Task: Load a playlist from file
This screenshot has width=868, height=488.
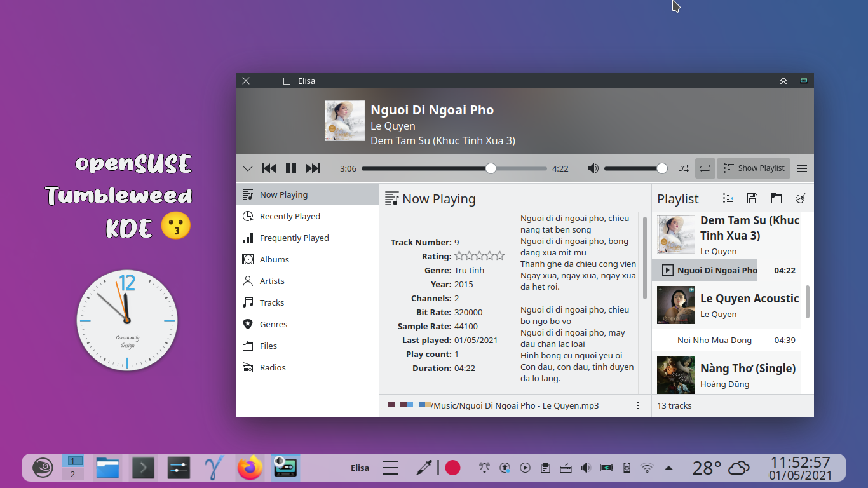Action: point(776,198)
